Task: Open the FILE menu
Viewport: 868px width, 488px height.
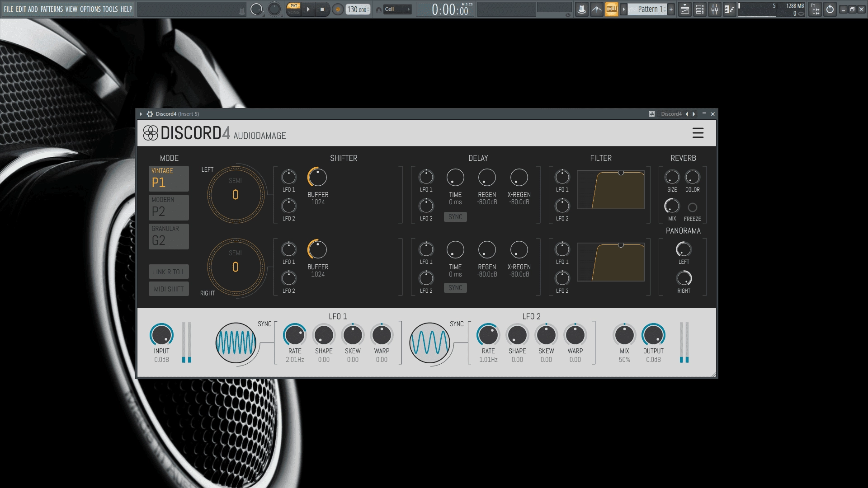Action: click(9, 9)
